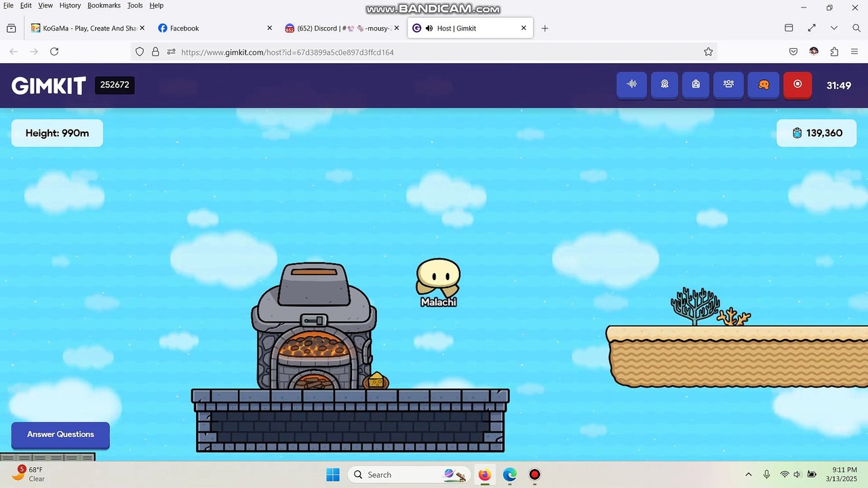Open the Edit menu

click(x=26, y=5)
